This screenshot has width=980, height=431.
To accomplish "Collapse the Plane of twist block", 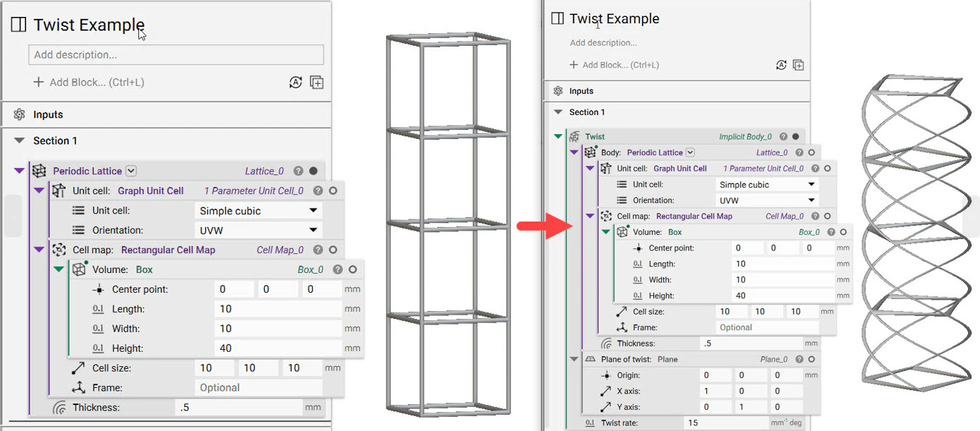I will coord(574,359).
